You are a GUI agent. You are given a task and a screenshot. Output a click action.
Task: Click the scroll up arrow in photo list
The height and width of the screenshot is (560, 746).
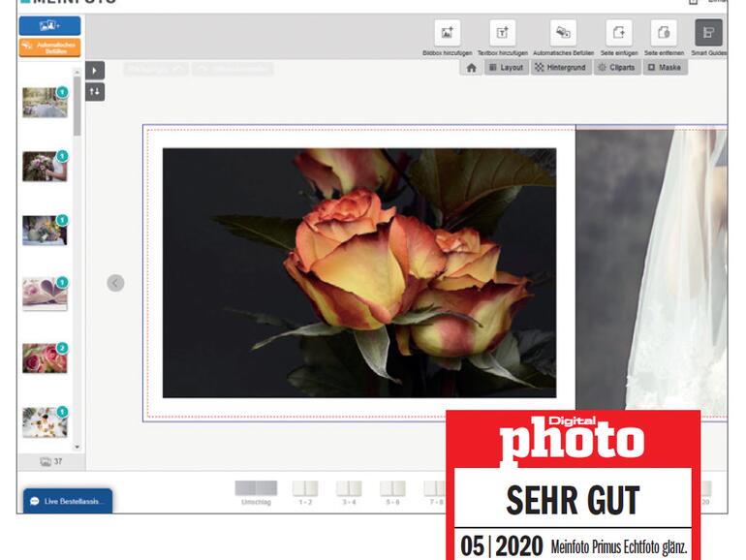(x=78, y=72)
